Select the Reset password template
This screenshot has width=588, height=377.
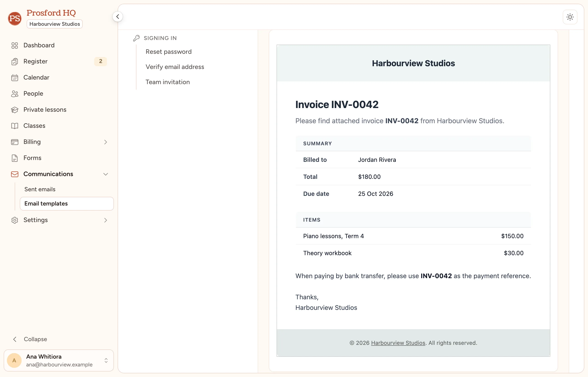click(x=169, y=52)
